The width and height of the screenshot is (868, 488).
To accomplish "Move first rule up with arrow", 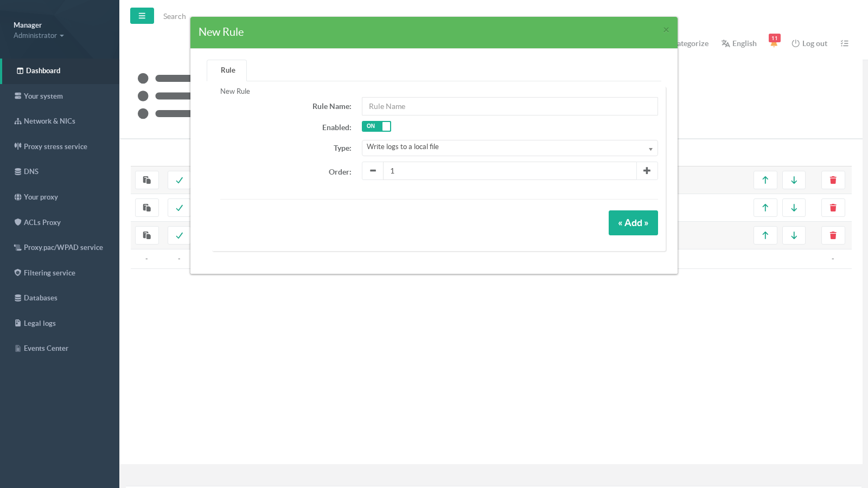I will pos(765,180).
